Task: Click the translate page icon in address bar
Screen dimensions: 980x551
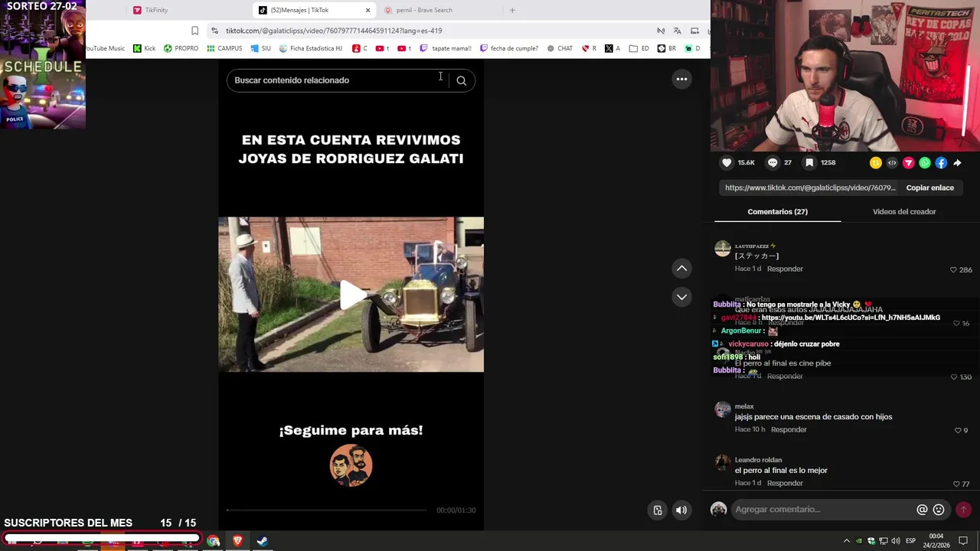Action: [x=677, y=31]
